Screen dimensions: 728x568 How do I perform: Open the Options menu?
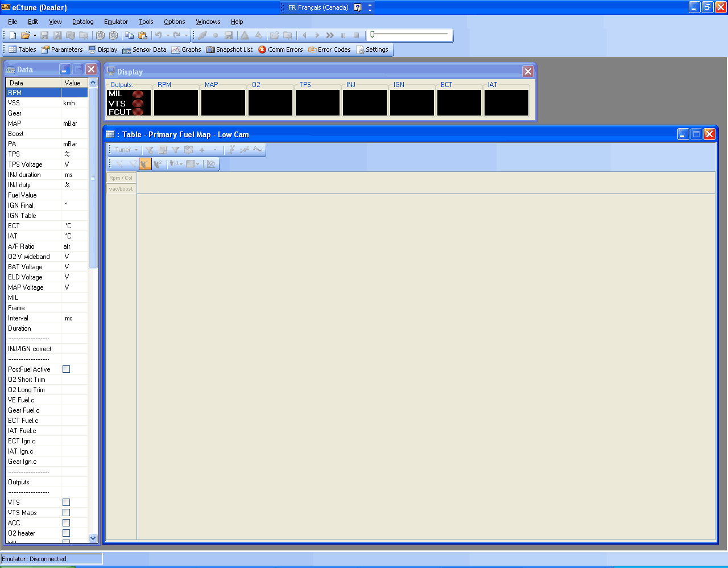[175, 22]
